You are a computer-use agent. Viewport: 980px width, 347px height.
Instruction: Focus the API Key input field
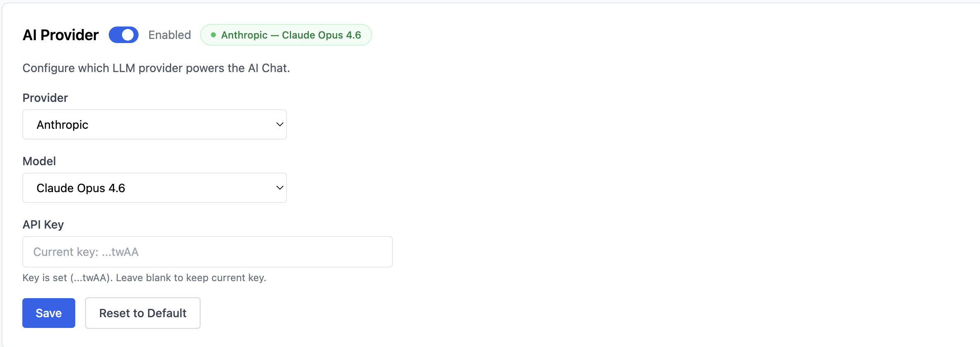coord(207,252)
